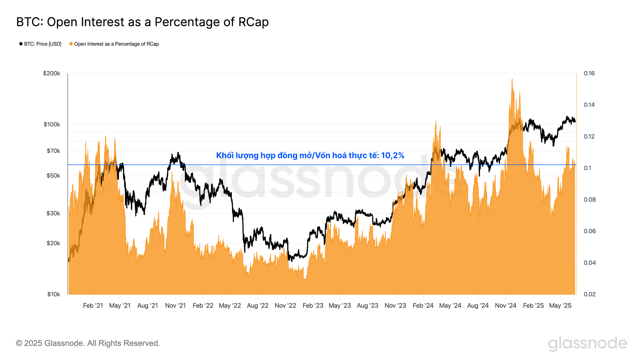This screenshot has height=362, width=644.
Task: Toggle Open Interest as a Percentage of RCap legend
Action: [114, 44]
